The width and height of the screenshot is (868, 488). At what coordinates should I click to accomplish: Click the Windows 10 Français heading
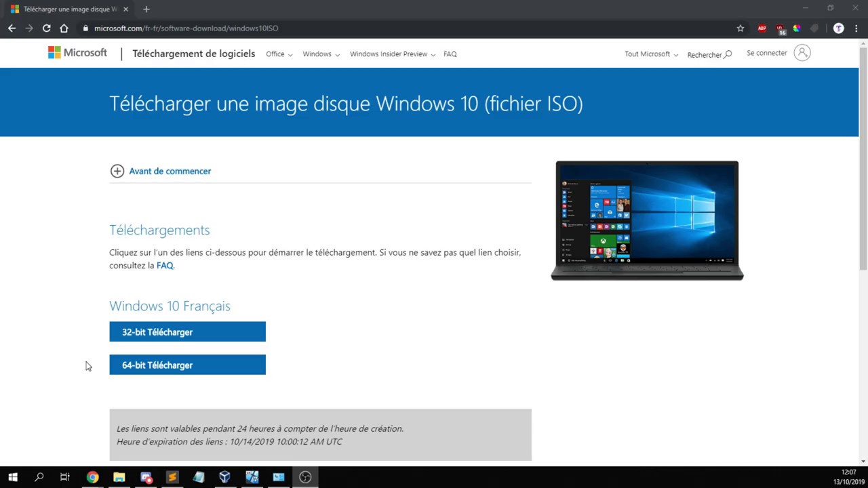(x=170, y=306)
